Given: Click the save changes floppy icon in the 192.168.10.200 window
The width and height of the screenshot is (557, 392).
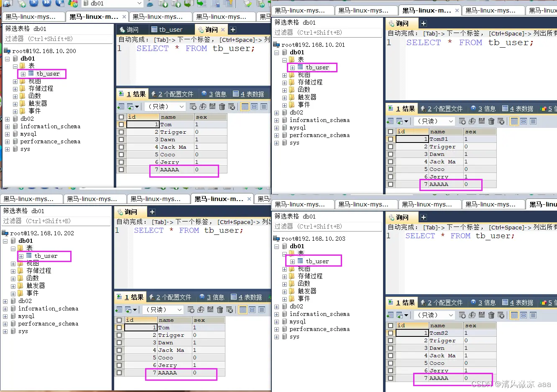Looking at the screenshot, I should (x=212, y=107).
